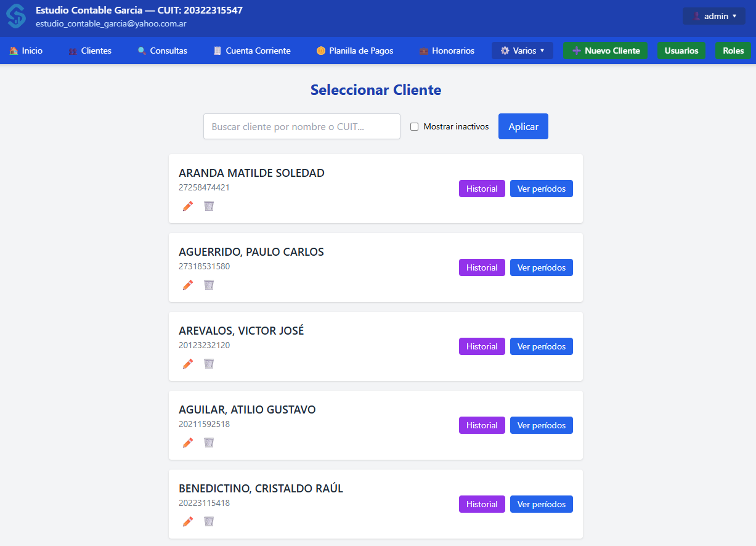Click the Cuenta Corriente icon in the navbar
This screenshot has width=756, height=546.
tap(217, 51)
